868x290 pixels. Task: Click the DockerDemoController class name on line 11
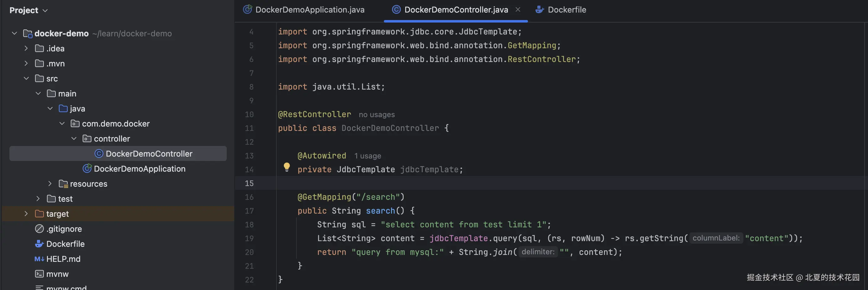(x=390, y=128)
